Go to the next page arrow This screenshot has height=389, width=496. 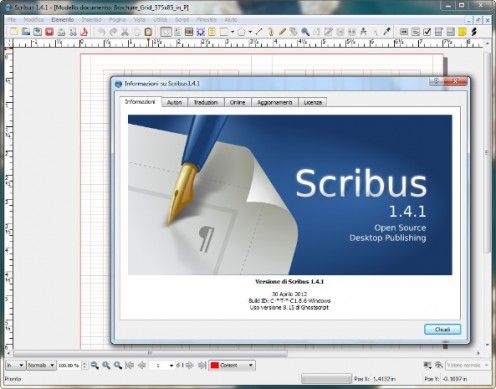coord(190,365)
